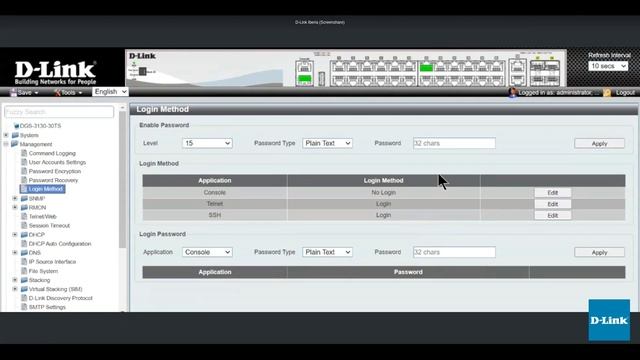Click the left tree vertical scrollbar
The height and width of the screenshot is (360, 640).
(122, 180)
